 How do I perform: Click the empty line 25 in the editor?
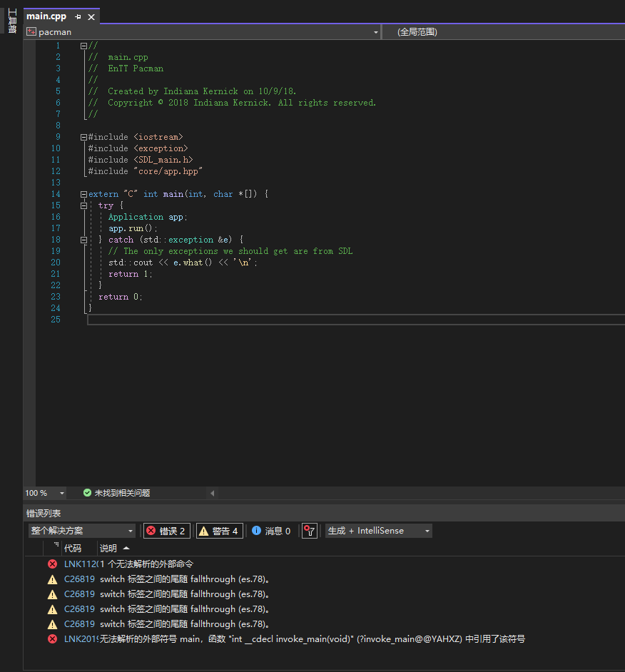(356, 320)
